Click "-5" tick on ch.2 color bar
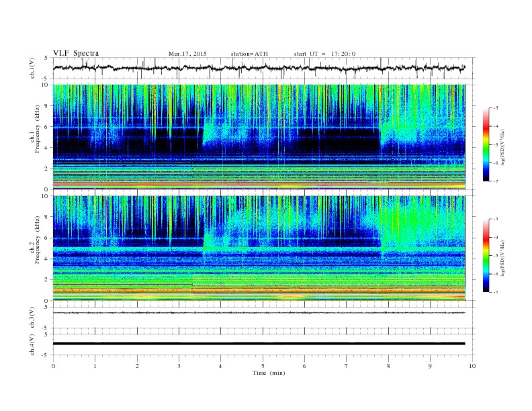Viewport: 532px width, 411px height. (x=495, y=255)
